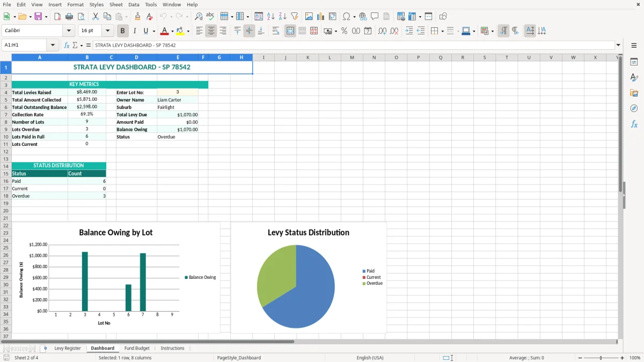Click the Increase Indent icon
The height and width of the screenshot is (362, 644).
pos(409,31)
